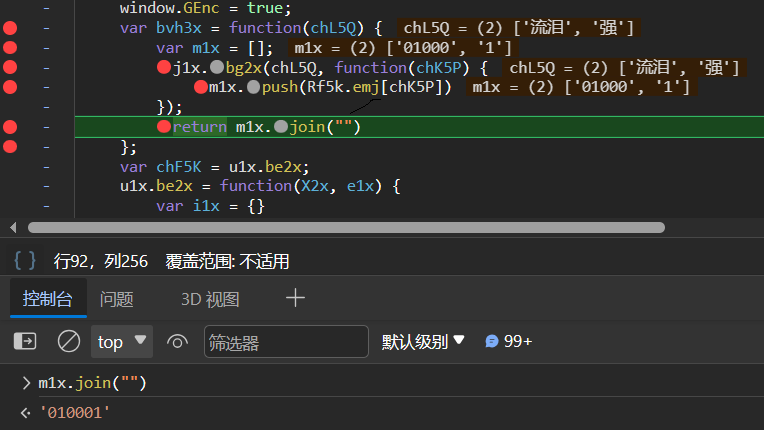
Task: Show the console sidebar panel icon
Action: point(25,341)
